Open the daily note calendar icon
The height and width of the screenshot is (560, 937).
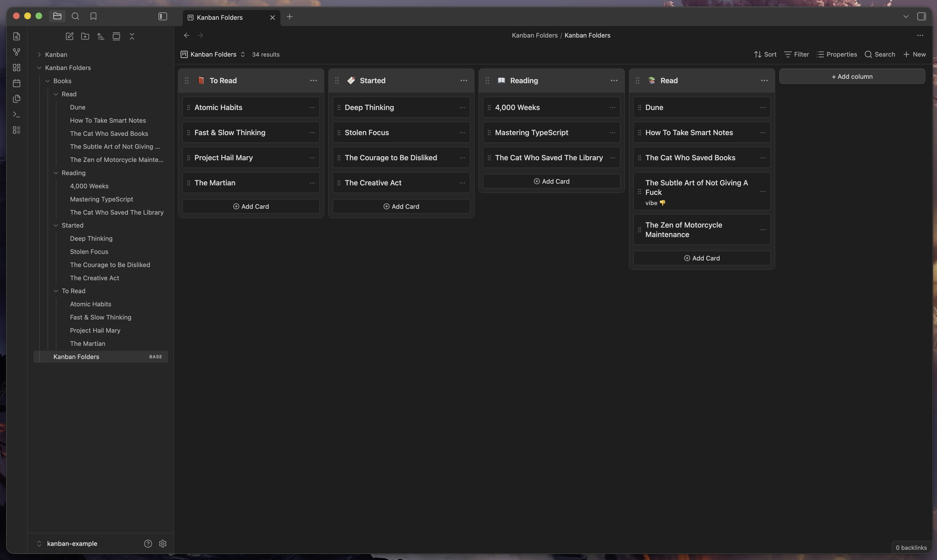pyautogui.click(x=17, y=83)
